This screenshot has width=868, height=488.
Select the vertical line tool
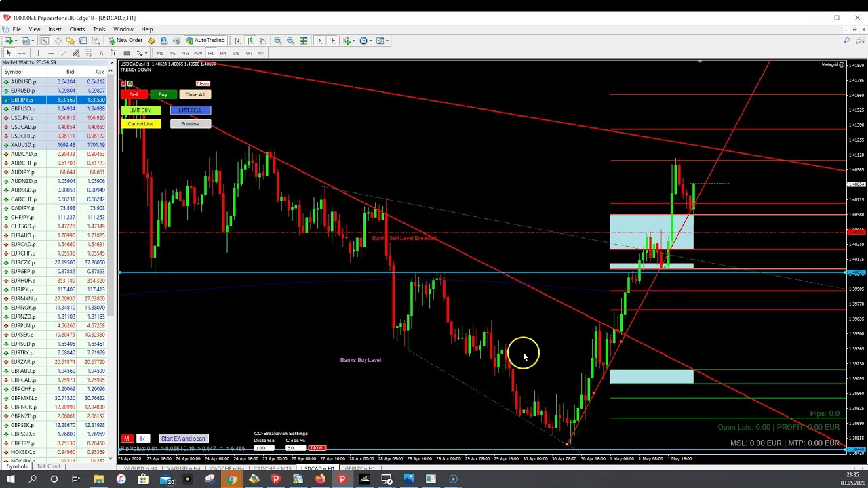38,53
